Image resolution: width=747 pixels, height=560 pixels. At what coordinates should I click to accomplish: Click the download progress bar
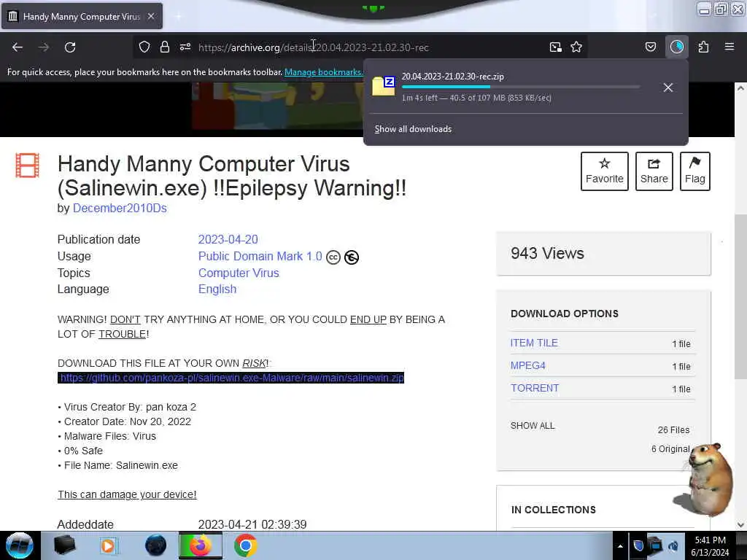pos(521,87)
